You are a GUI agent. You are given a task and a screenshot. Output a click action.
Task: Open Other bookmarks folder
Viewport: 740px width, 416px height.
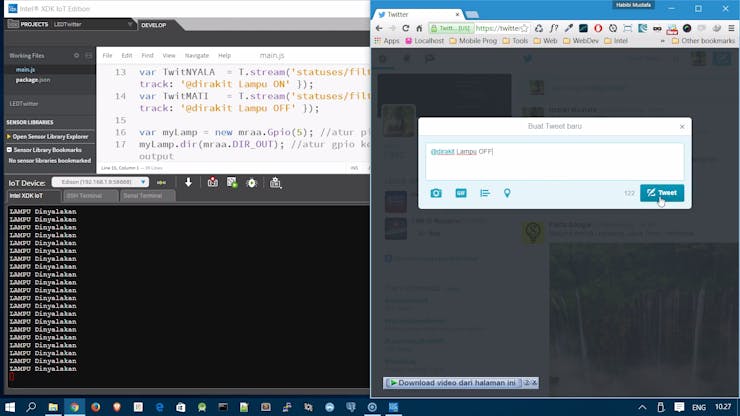(703, 41)
